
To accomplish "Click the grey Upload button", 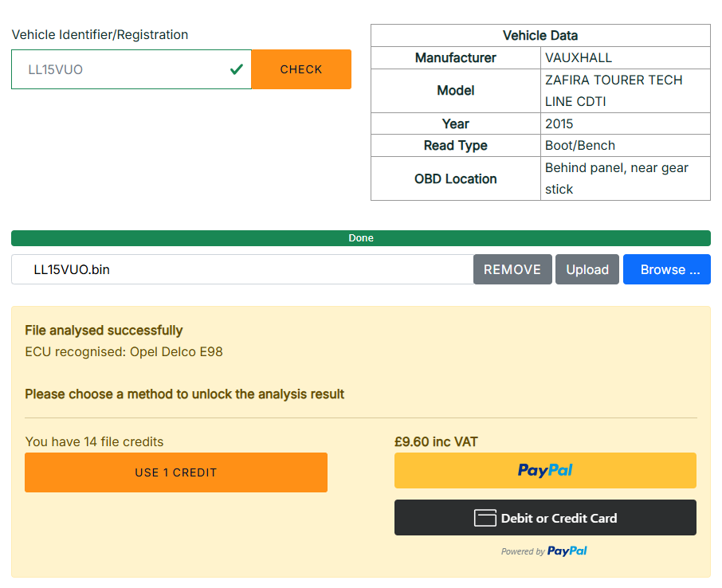I will click(x=587, y=269).
